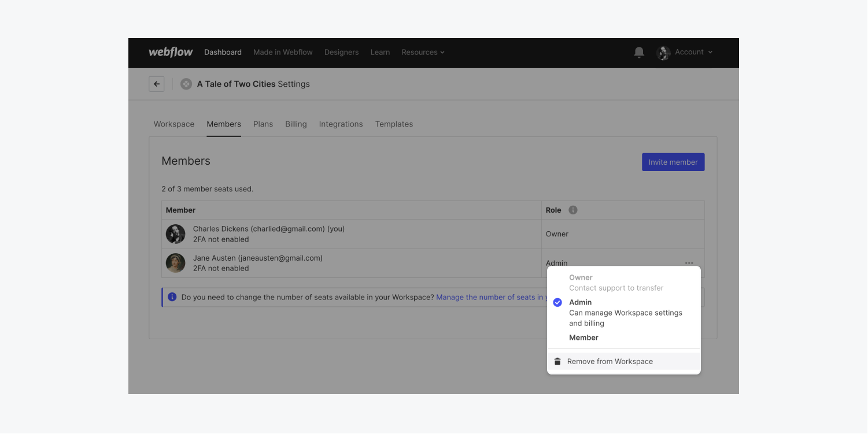Click Contact support to transfer text
Image resolution: width=868 pixels, height=434 pixels.
click(616, 288)
